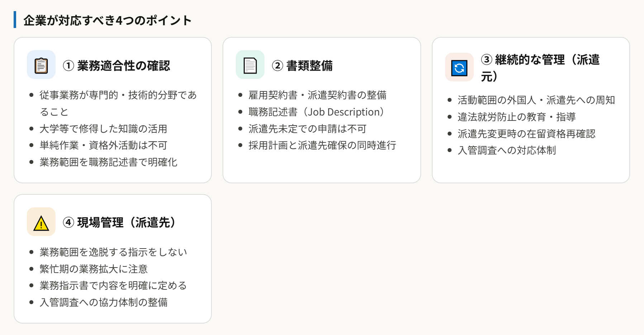Image resolution: width=644 pixels, height=335 pixels.
Task: Click the text 職務記述書（Job Description）
Action: pos(316,112)
